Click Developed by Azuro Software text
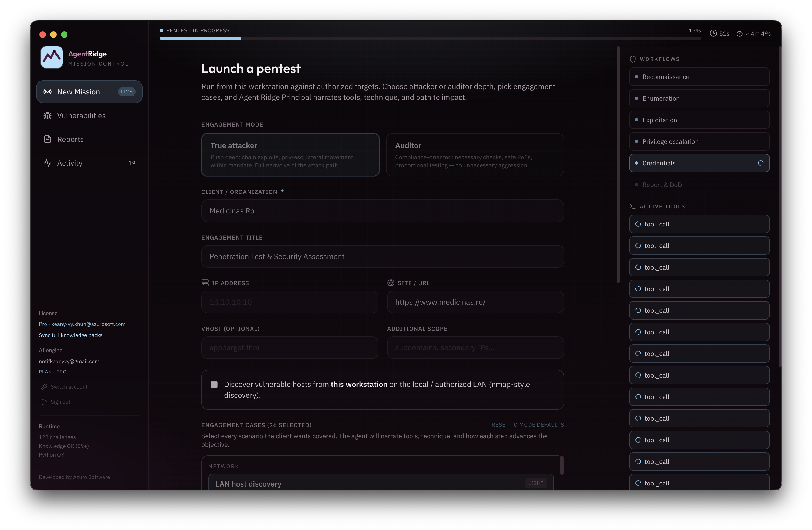 75,477
